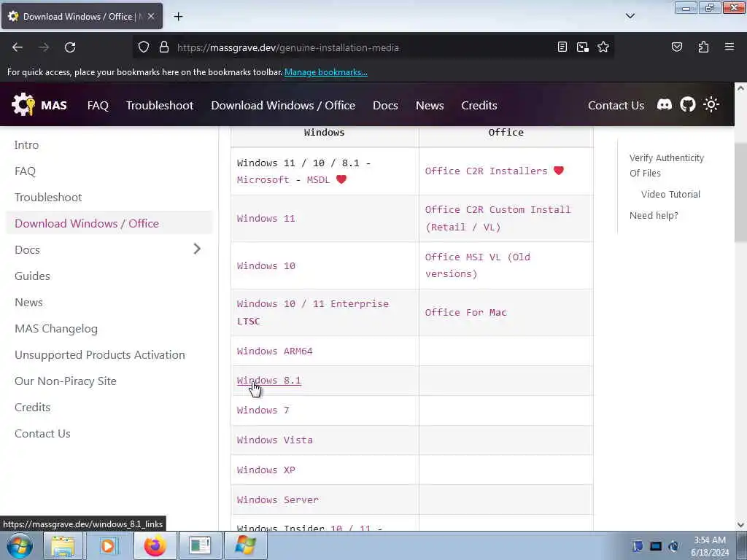Open FAQ in the top navigation
747x560 pixels.
coord(98,105)
